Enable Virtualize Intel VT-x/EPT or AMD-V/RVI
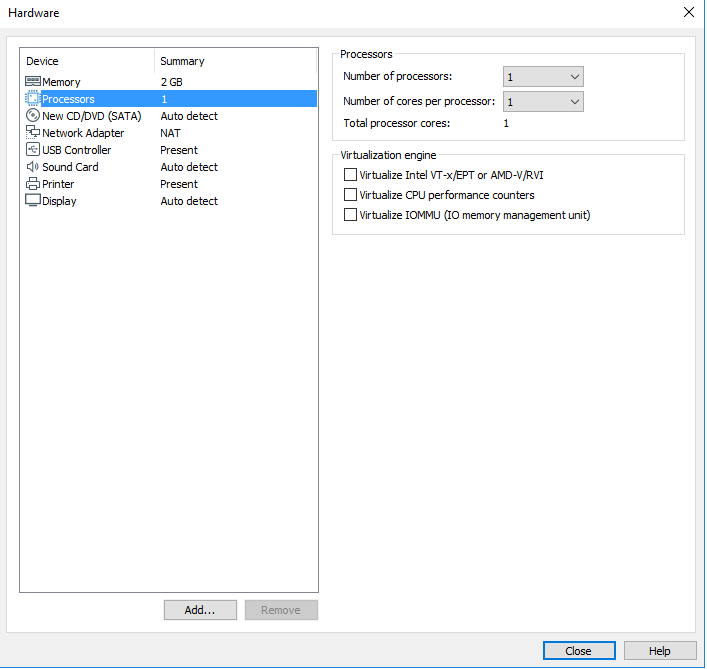Screen dimensions: 707x669 point(350,174)
